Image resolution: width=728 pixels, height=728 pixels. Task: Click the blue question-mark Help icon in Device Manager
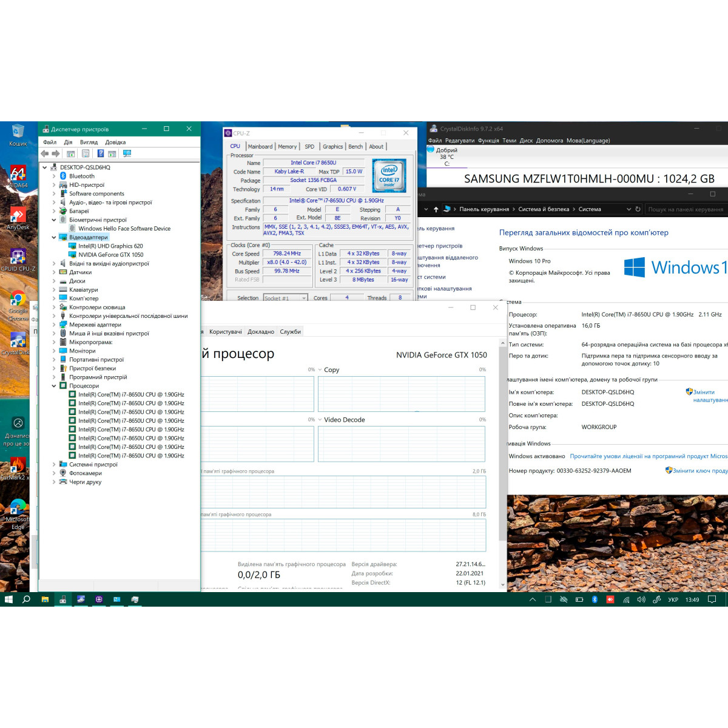coord(100,153)
